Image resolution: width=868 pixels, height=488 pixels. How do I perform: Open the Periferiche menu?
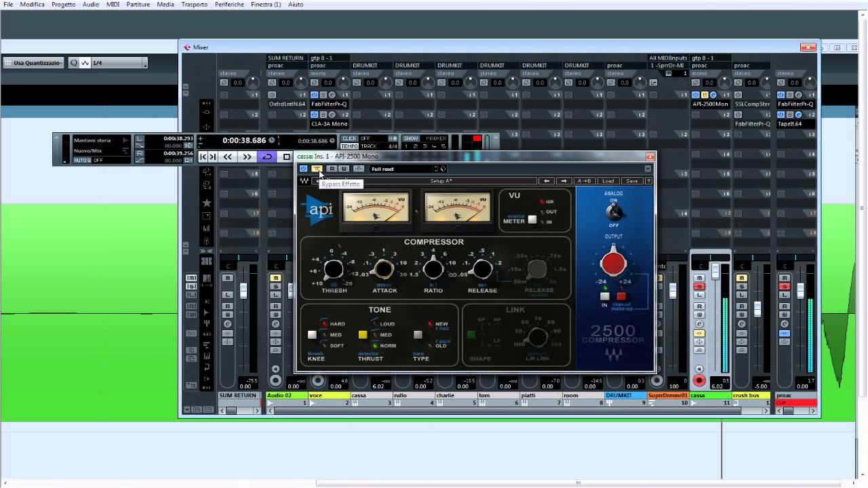click(x=229, y=4)
